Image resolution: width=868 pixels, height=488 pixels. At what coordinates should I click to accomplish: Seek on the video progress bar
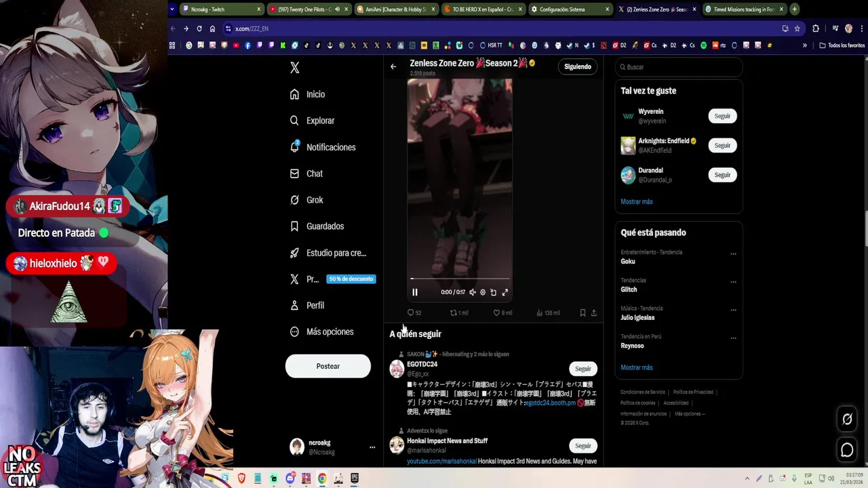pyautogui.click(x=460, y=279)
